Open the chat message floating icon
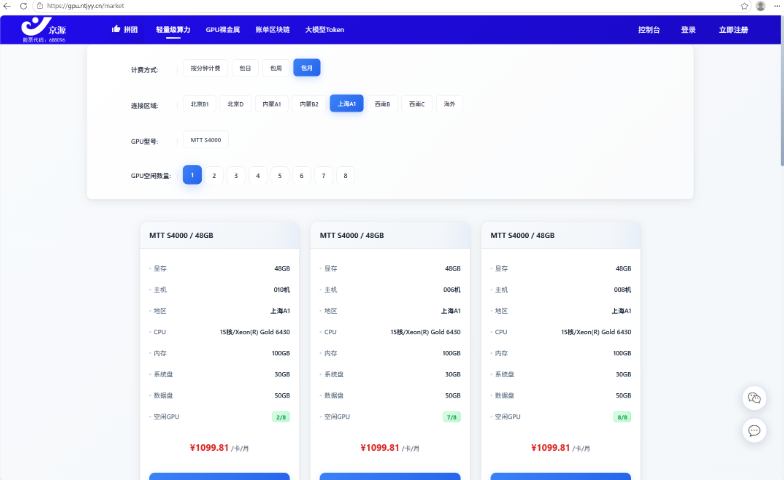This screenshot has width=784, height=480. pos(754,430)
